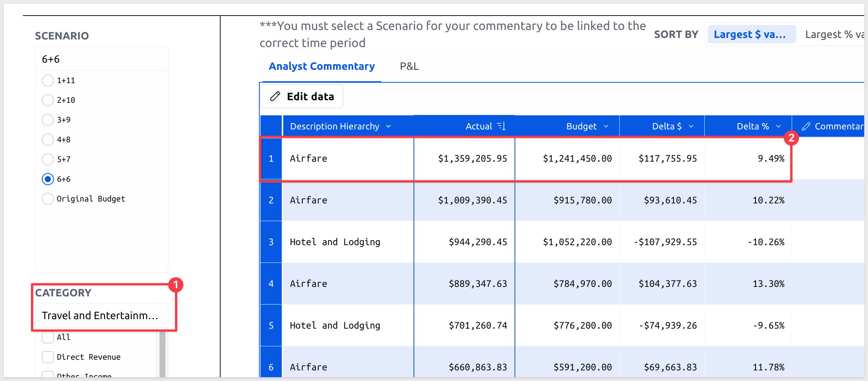Click the red annotation marker numbered 2
This screenshot has width=868, height=381.
pyautogui.click(x=791, y=138)
